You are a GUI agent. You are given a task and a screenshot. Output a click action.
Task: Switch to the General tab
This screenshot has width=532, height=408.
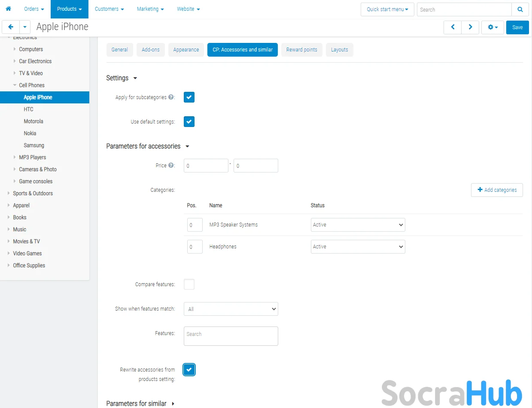(120, 50)
